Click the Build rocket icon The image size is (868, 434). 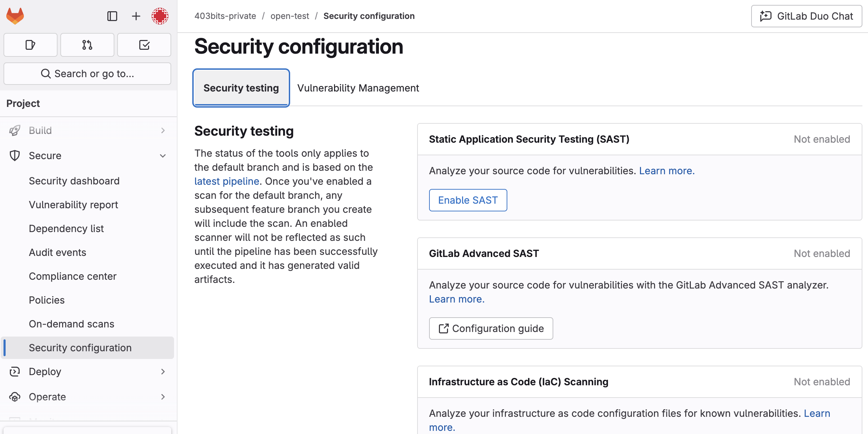click(x=15, y=130)
